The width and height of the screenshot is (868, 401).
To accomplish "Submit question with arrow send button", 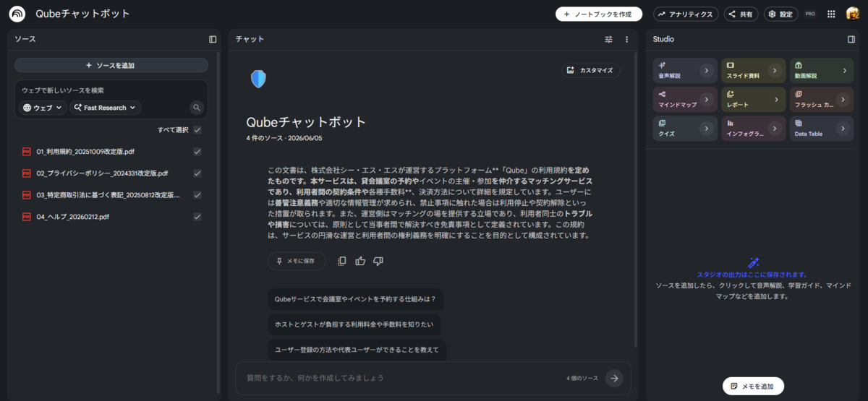I will tap(614, 378).
